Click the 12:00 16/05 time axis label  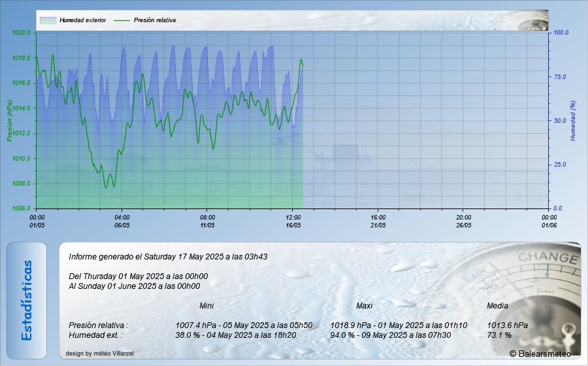coord(293,222)
